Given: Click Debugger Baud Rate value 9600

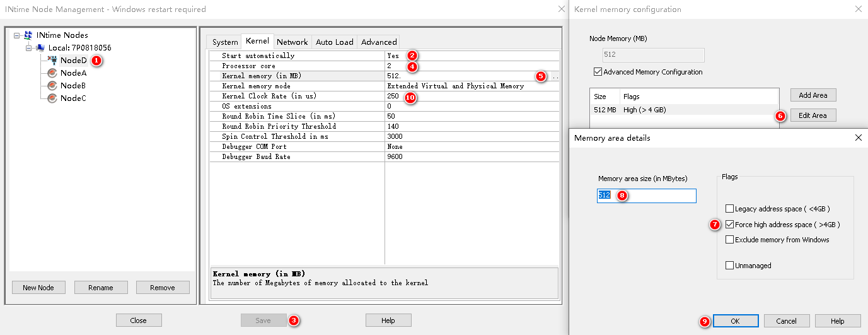Looking at the screenshot, I should click(x=395, y=157).
